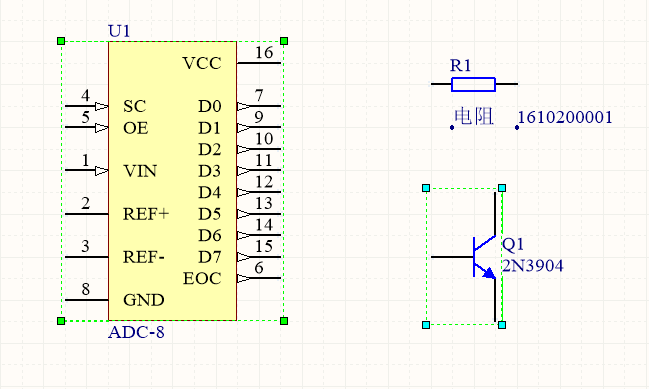Select the D4 output pin 12
This screenshot has width=649, height=389.
pyautogui.click(x=259, y=192)
